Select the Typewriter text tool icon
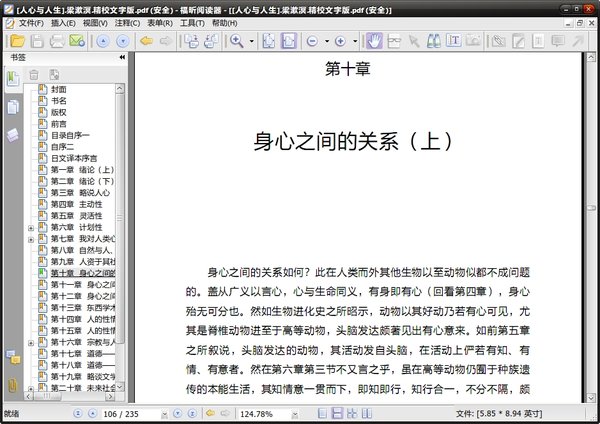The height and width of the screenshot is (424, 600). click(x=453, y=41)
